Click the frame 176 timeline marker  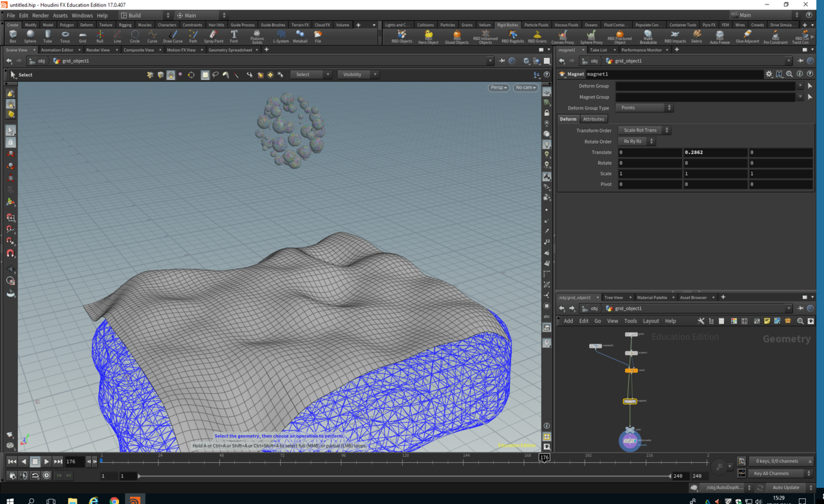[545, 458]
